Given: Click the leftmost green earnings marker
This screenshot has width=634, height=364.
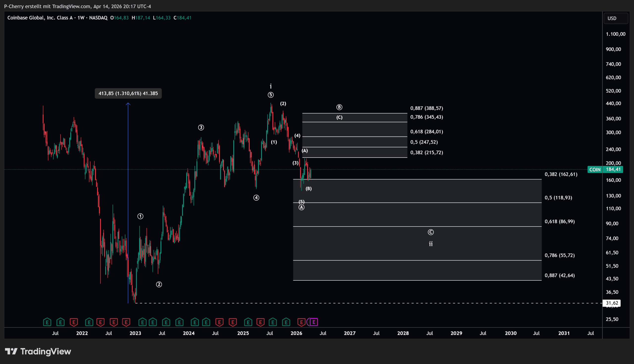Looking at the screenshot, I should tap(47, 322).
